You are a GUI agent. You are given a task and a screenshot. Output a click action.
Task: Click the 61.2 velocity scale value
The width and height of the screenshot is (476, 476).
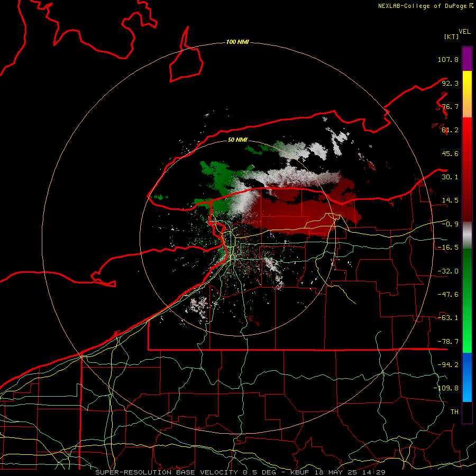click(x=450, y=130)
